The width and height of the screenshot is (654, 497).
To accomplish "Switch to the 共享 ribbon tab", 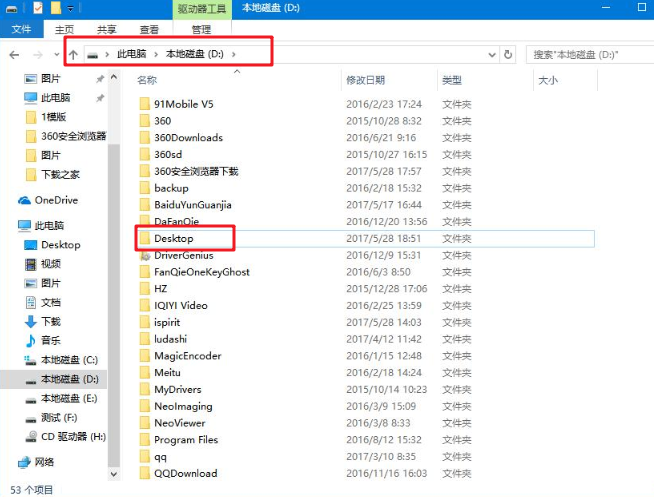I will (106, 30).
